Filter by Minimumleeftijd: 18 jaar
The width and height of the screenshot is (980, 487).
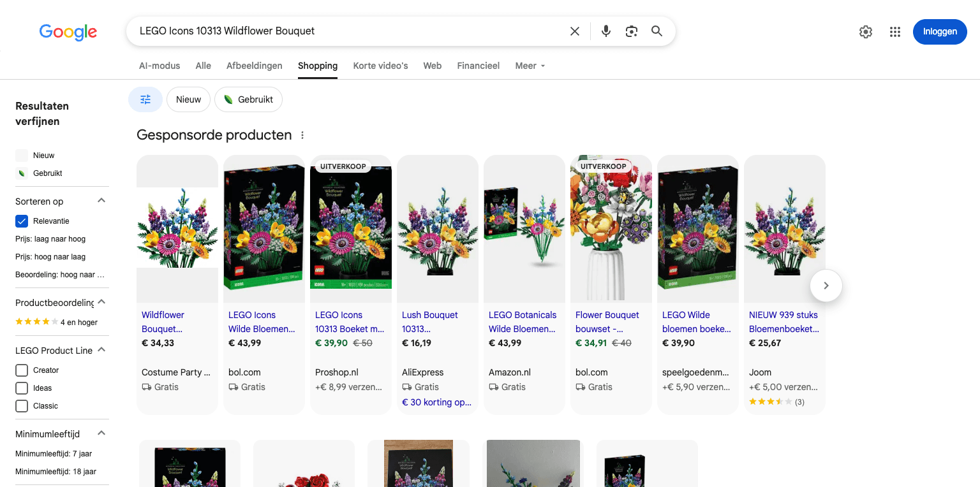[56, 472]
